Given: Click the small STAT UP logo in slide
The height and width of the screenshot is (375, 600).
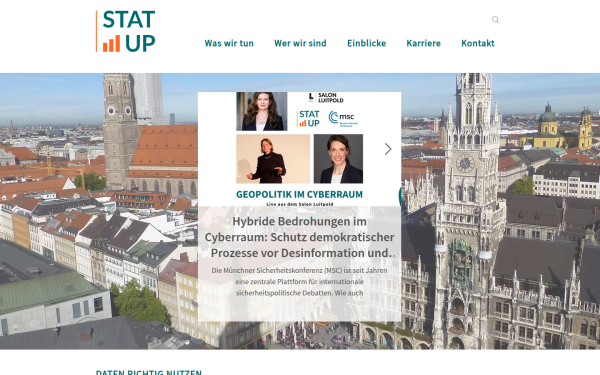Looking at the screenshot, I should pyautogui.click(x=308, y=119).
